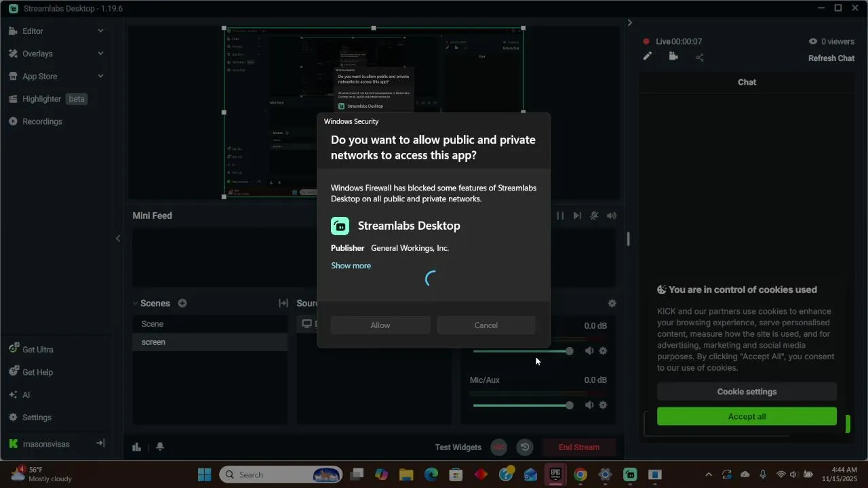
Task: Click Get Ultra in sidebar
Action: tap(37, 350)
